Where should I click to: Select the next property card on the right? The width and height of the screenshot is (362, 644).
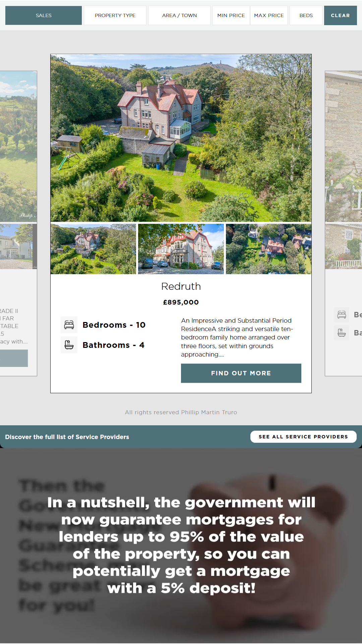coord(344,223)
